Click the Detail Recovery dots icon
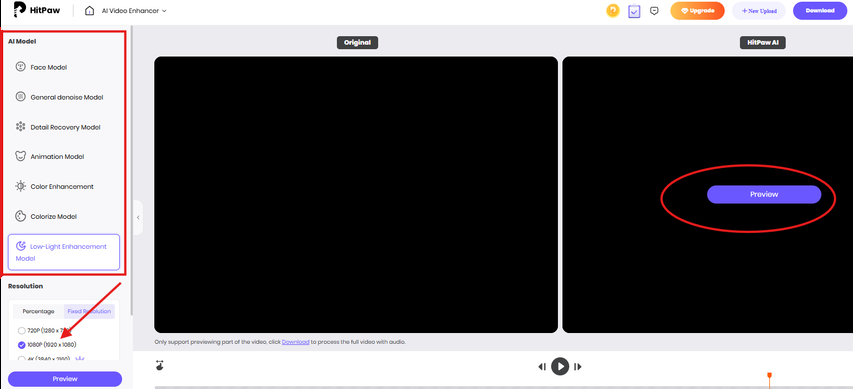853x389 pixels. [x=21, y=127]
